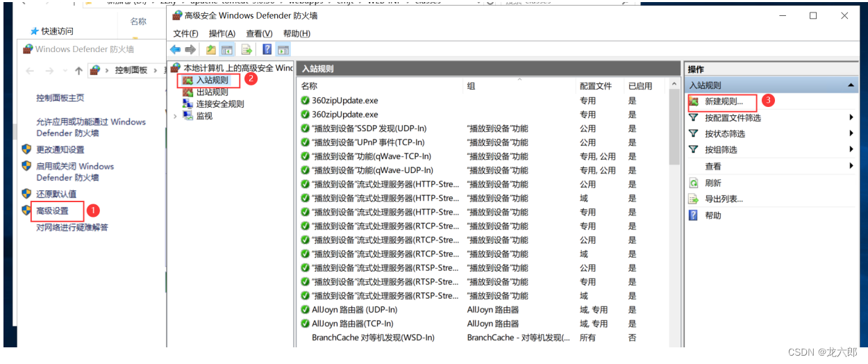This screenshot has width=868, height=364.
Task: Click the refresh icon next to 刷新
Action: pyautogui.click(x=693, y=183)
